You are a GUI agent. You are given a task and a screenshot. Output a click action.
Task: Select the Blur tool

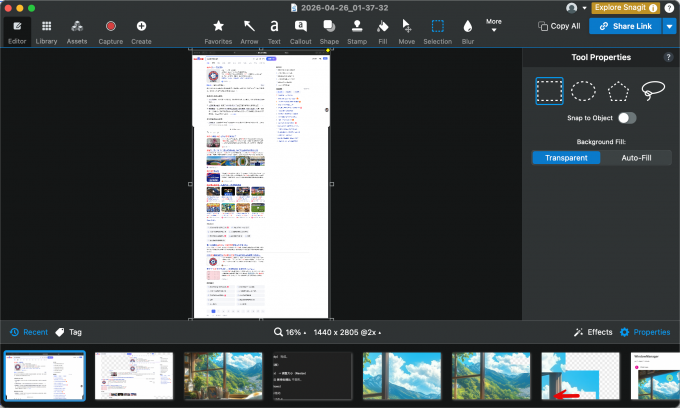coord(468,32)
